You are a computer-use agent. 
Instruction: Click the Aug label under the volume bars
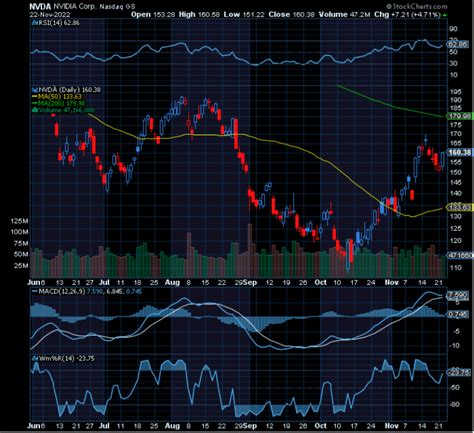click(x=172, y=283)
